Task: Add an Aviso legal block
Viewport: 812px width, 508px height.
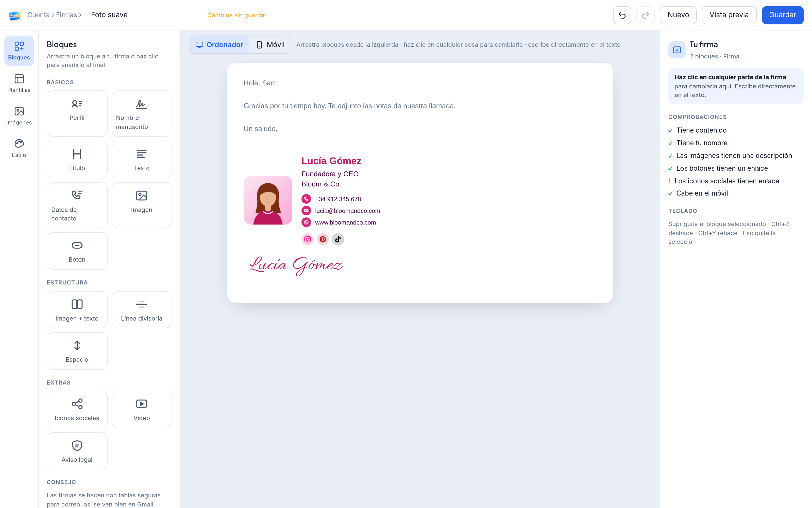Action: pos(77,451)
